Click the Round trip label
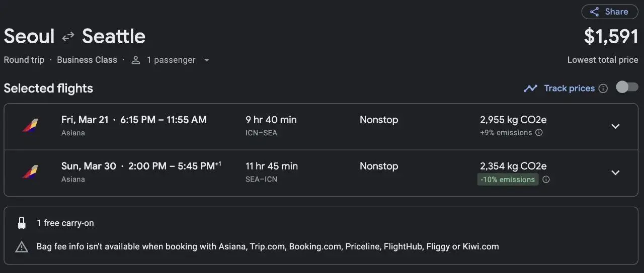Image resolution: width=644 pixels, height=273 pixels. coord(24,60)
